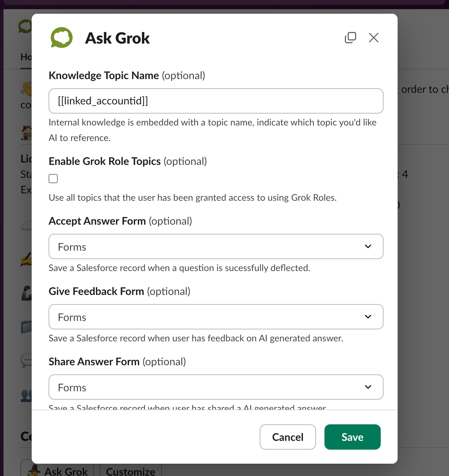This screenshot has height=476, width=449.
Task: Click the Give Feedback Form chevron arrow
Action: coord(368,317)
